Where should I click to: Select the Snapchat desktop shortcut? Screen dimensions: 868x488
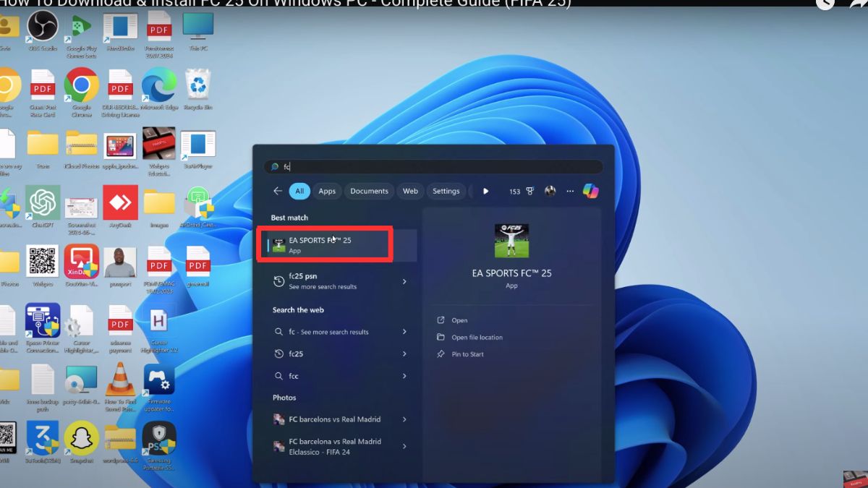(x=81, y=442)
